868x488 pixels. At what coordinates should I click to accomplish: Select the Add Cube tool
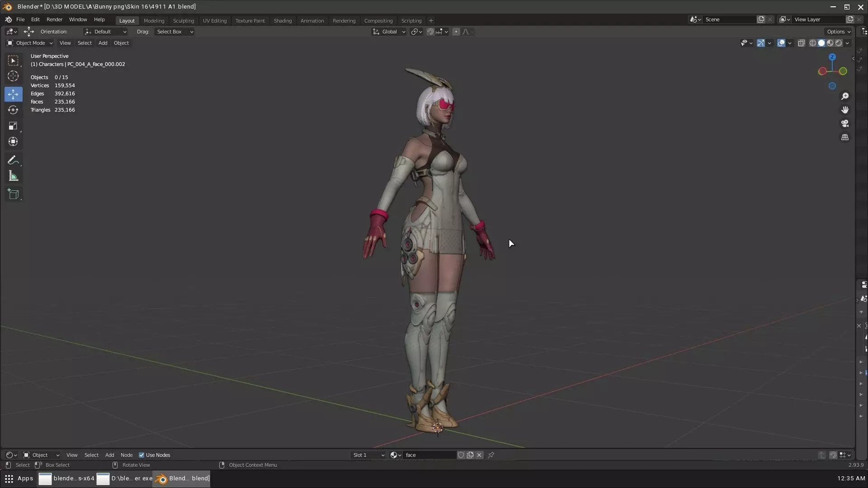coord(13,194)
